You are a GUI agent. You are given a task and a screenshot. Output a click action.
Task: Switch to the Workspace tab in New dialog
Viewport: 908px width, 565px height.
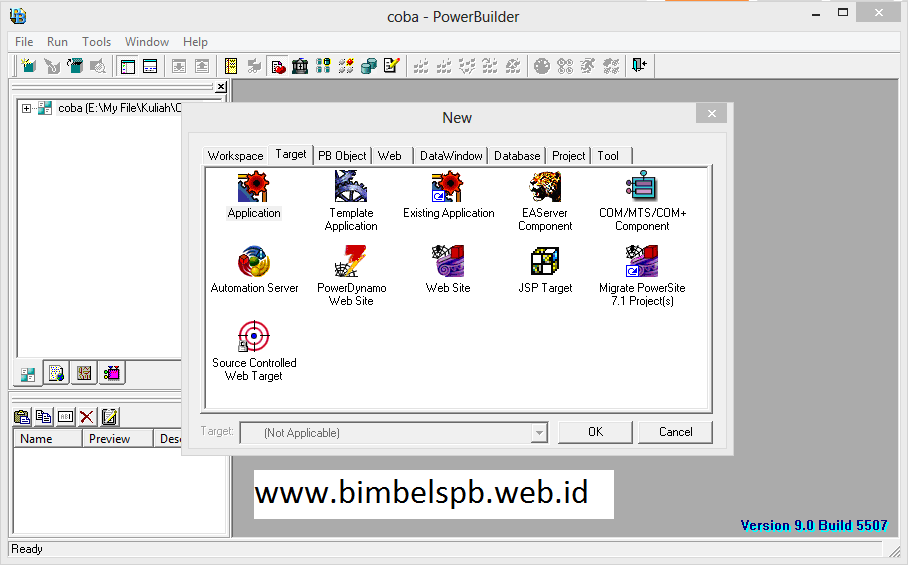point(235,156)
